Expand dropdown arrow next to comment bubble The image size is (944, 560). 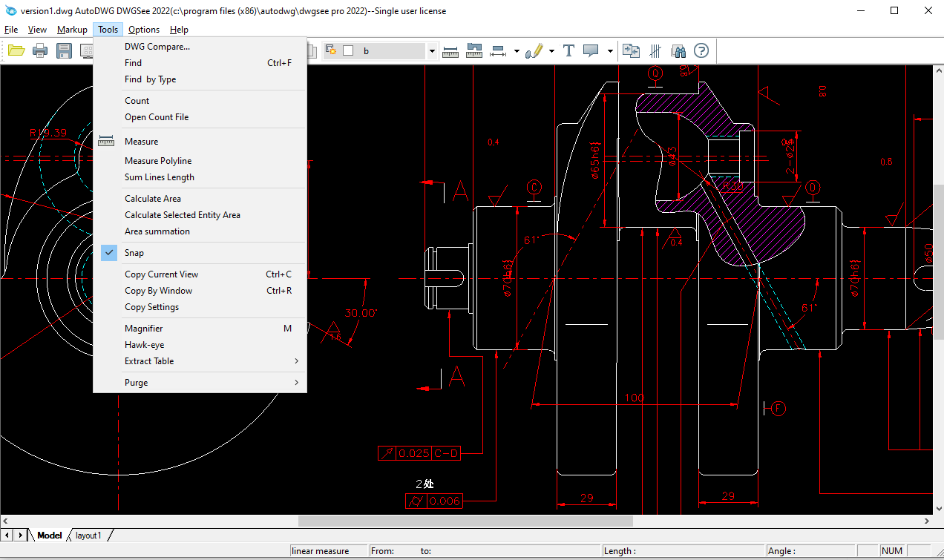[610, 51]
